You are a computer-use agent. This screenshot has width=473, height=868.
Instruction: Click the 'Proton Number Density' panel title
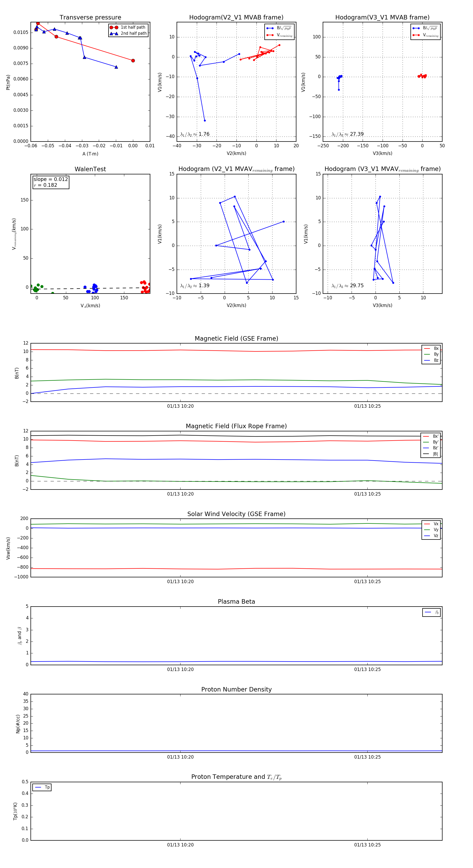tap(236, 689)
